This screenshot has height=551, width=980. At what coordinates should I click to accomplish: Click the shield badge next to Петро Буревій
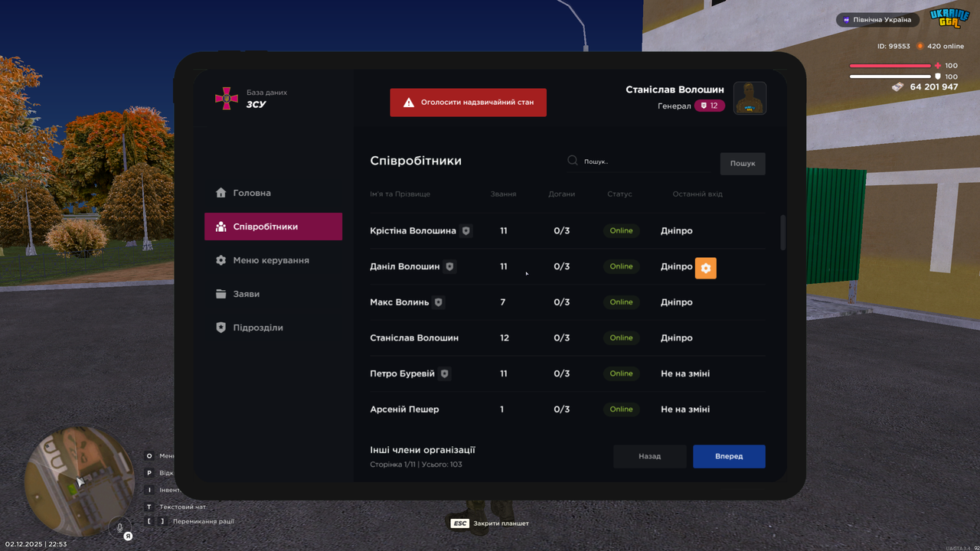click(444, 373)
